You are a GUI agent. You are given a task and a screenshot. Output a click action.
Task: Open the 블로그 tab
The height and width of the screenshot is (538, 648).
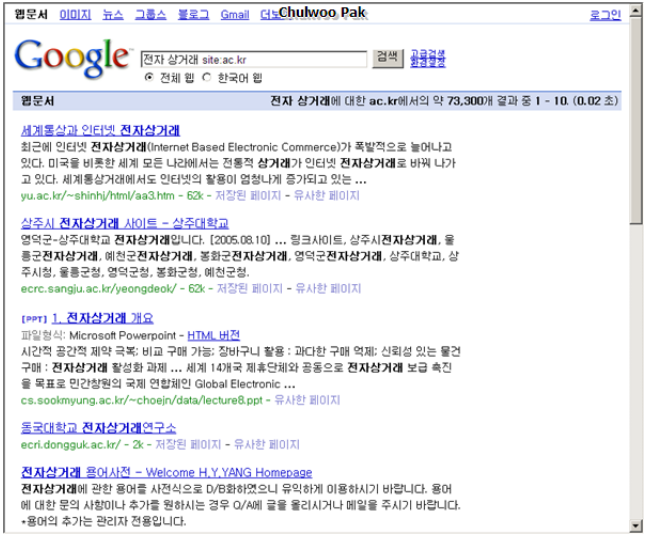coord(193,15)
